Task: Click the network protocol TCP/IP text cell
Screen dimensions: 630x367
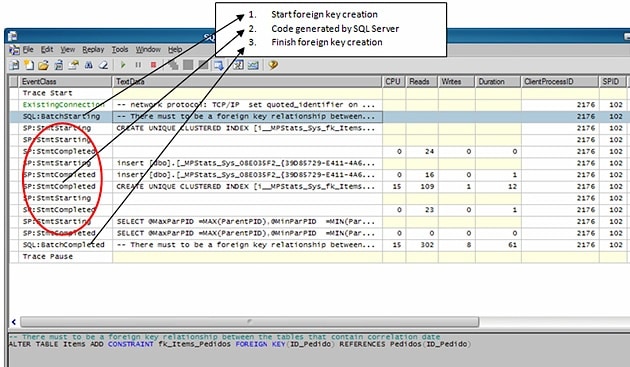Action: coord(247,105)
